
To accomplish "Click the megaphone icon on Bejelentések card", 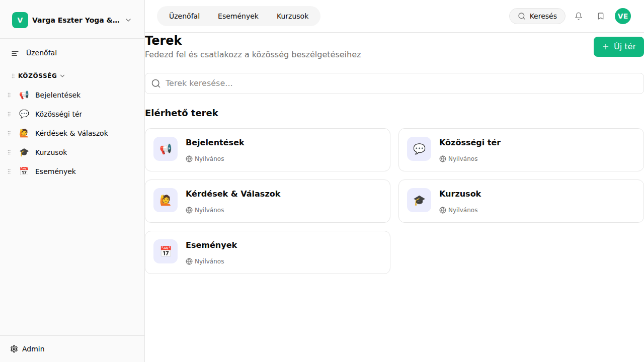I will click(166, 149).
